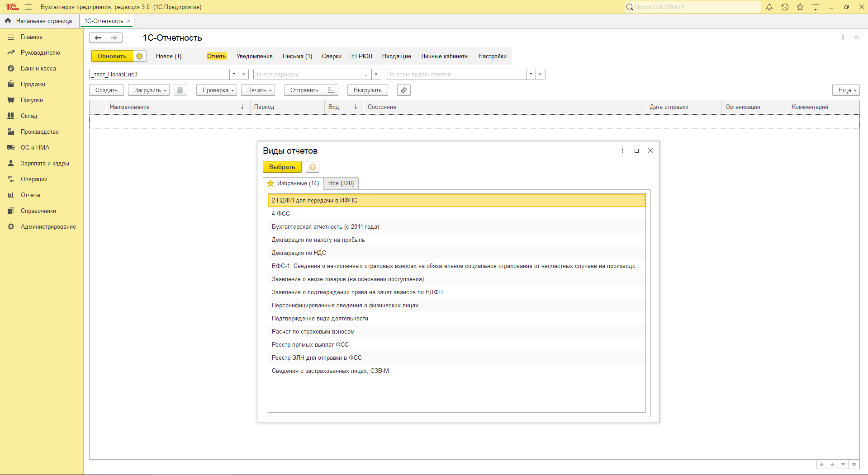Screen dimensions: 868x475
Task: Move list up one row arrow
Action: [x=832, y=465]
